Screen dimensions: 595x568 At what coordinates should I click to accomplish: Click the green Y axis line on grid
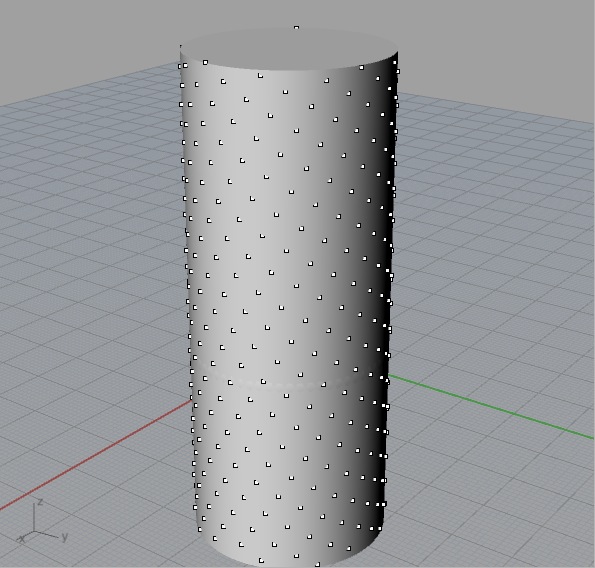click(490, 406)
